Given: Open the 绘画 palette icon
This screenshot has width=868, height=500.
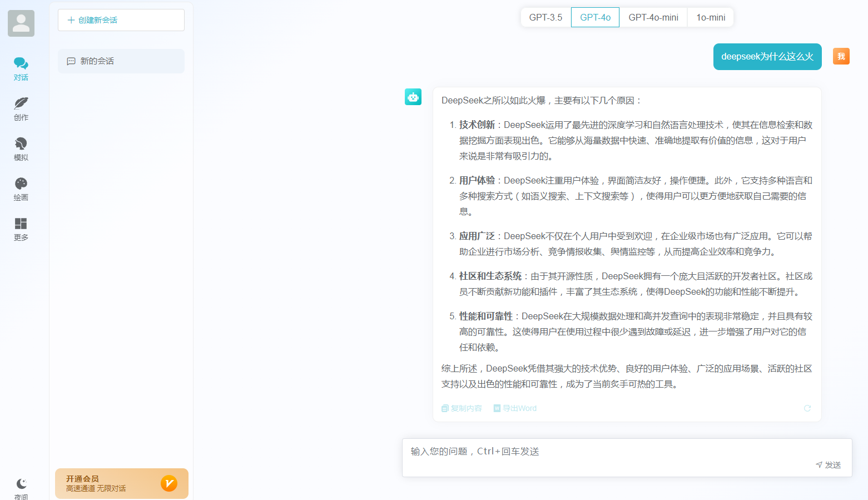Looking at the screenshot, I should pos(21,189).
